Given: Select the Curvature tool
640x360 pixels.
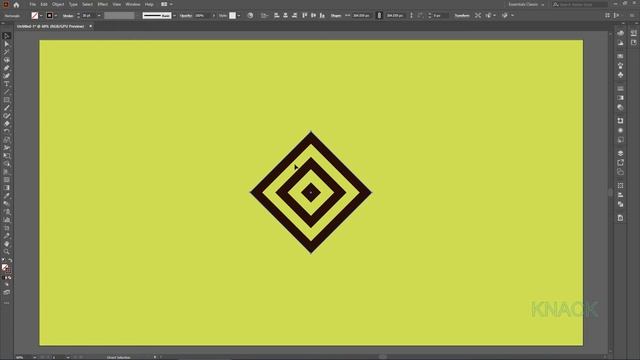Looking at the screenshot, I should point(7,76).
